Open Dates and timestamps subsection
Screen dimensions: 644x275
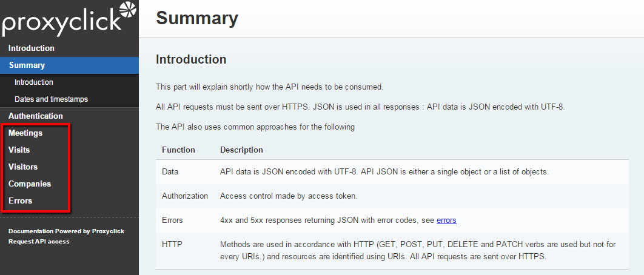point(52,99)
